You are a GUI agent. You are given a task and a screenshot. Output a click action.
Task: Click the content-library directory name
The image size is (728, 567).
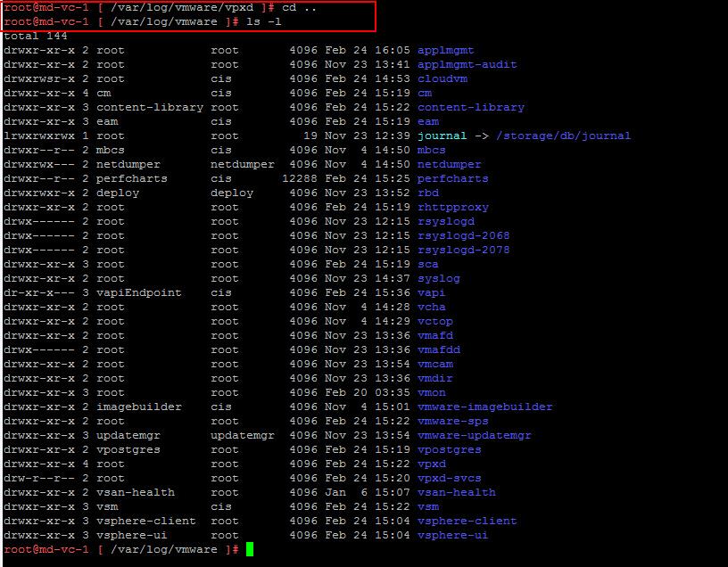470,108
